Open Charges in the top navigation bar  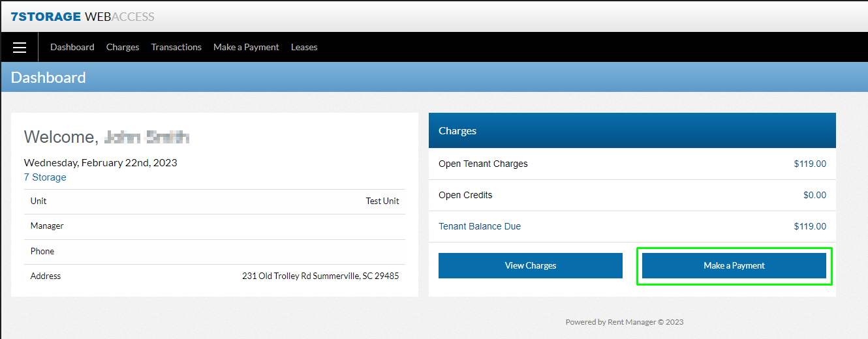pyautogui.click(x=123, y=48)
